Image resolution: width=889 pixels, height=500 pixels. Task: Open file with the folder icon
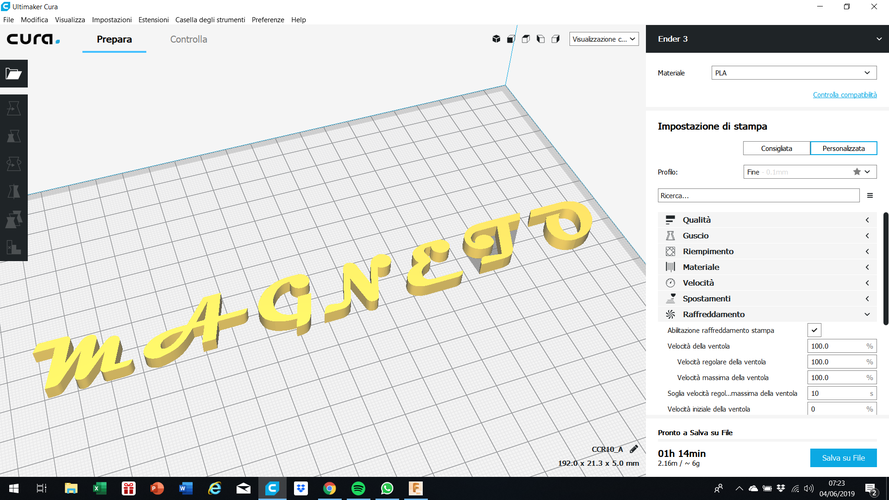(14, 74)
